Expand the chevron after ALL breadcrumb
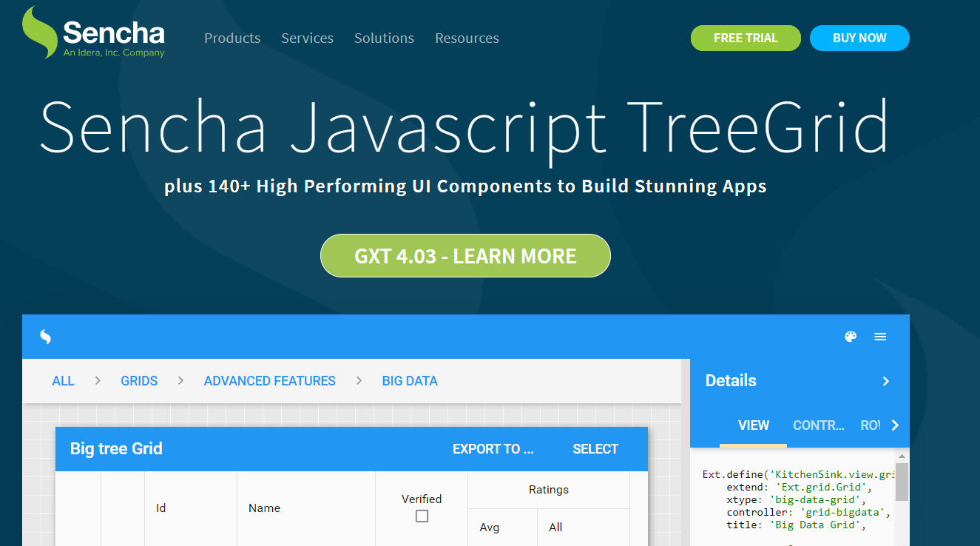Screen dimensions: 980x546 (98, 380)
